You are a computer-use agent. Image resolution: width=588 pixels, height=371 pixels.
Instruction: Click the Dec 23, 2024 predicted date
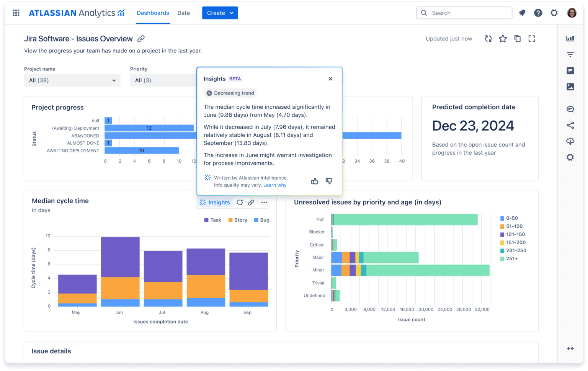[473, 126]
